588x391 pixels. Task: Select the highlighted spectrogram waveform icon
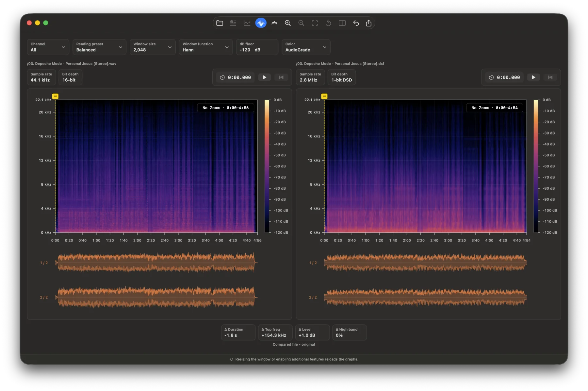261,23
